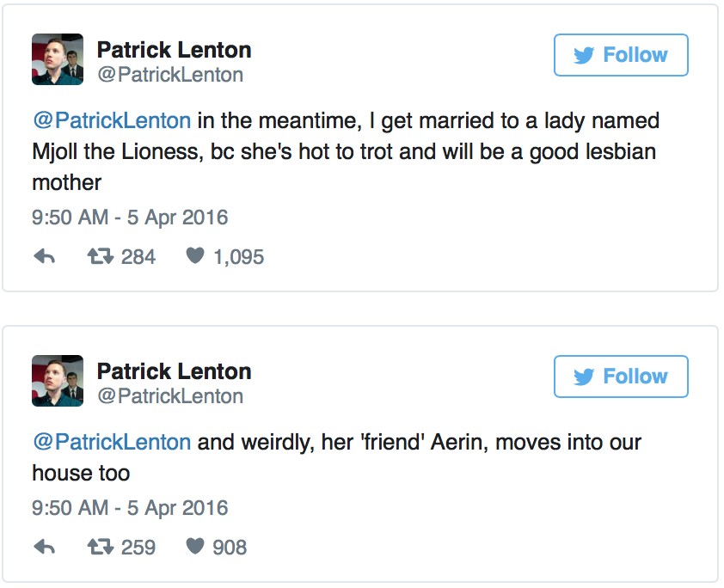Viewport: 724px width, 588px height.
Task: Reply to the tweet about 'friend' Aerin
Action: pos(44,547)
